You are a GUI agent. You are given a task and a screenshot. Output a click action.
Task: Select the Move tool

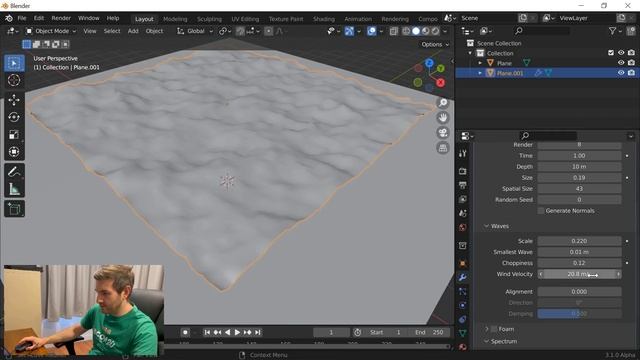tap(14, 100)
